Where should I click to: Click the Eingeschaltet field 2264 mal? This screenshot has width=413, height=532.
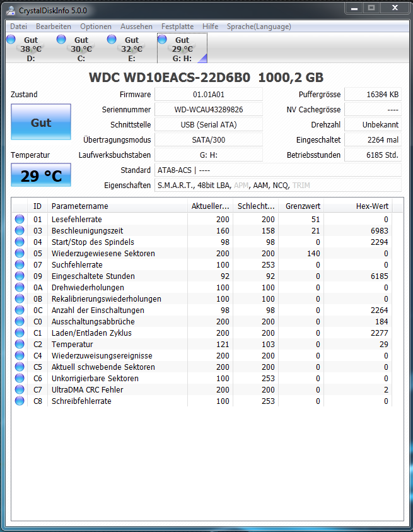coord(373,140)
